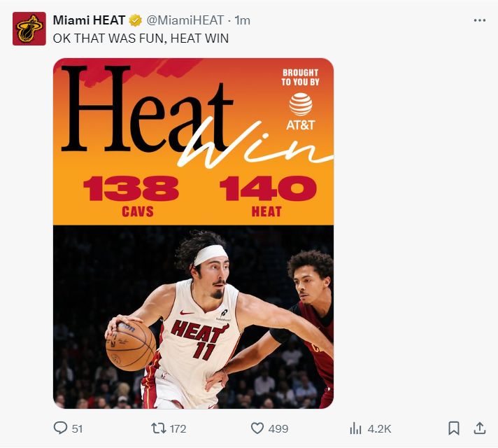The image size is (498, 448).
Task: Open the photo of the HEAT 11 player
Action: [193, 316]
